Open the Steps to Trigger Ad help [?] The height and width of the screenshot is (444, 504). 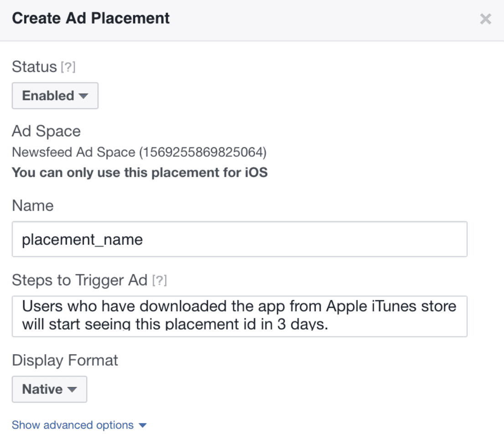(x=159, y=280)
